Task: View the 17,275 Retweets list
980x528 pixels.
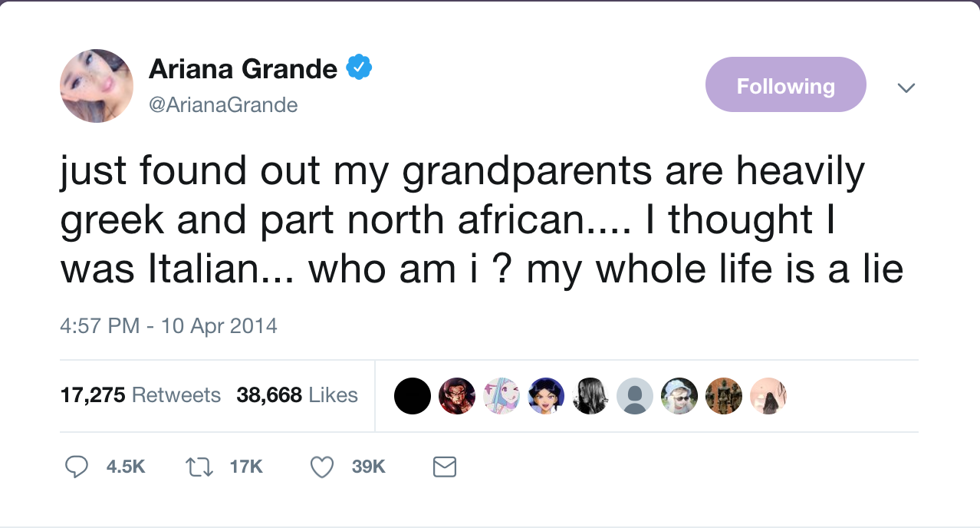Action: (x=140, y=395)
